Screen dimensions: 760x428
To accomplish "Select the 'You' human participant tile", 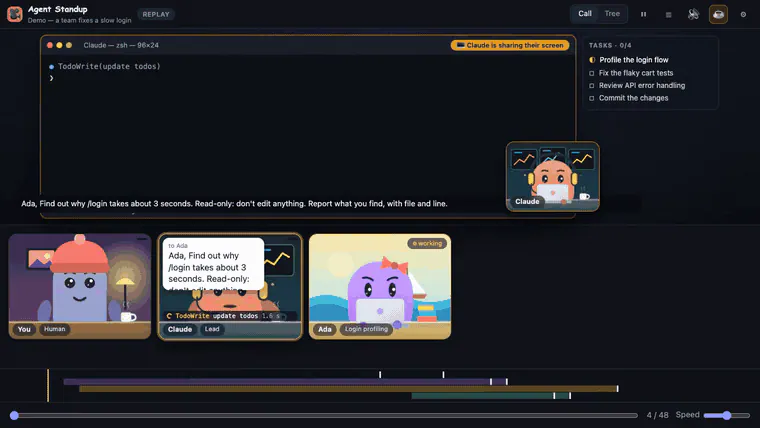I will tap(80, 286).
